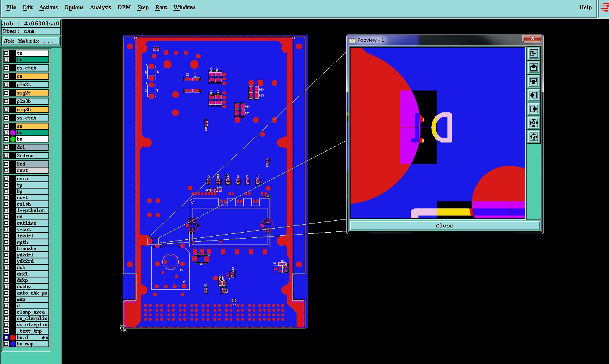This screenshot has width=609, height=364.
Task: Click the green color dot of bo layer
Action: [x=13, y=139]
